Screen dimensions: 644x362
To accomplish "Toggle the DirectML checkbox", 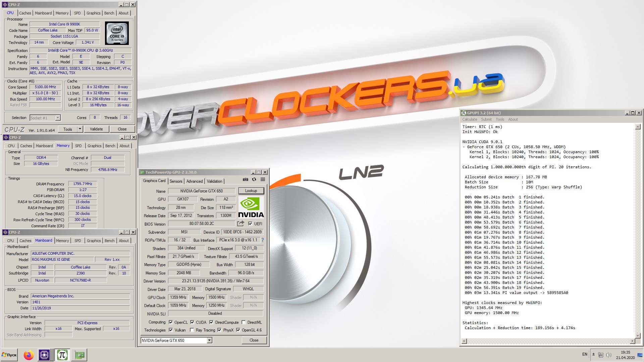I will coord(244,322).
